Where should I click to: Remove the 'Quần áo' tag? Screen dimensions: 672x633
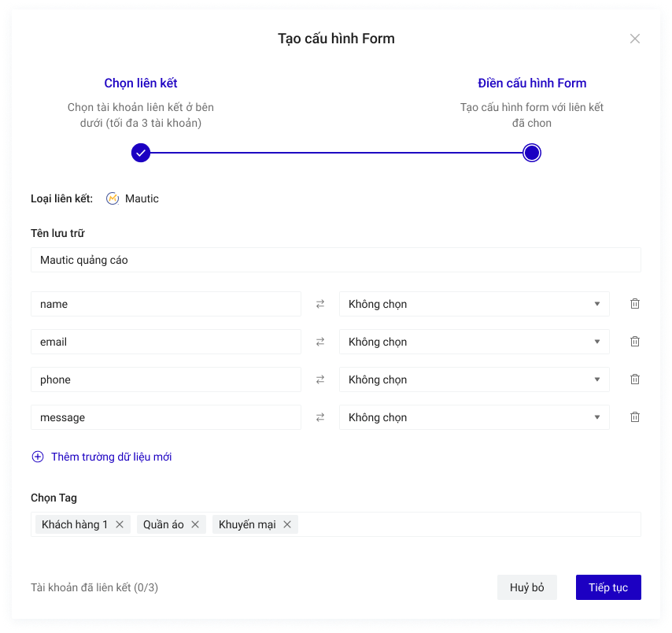(x=195, y=524)
